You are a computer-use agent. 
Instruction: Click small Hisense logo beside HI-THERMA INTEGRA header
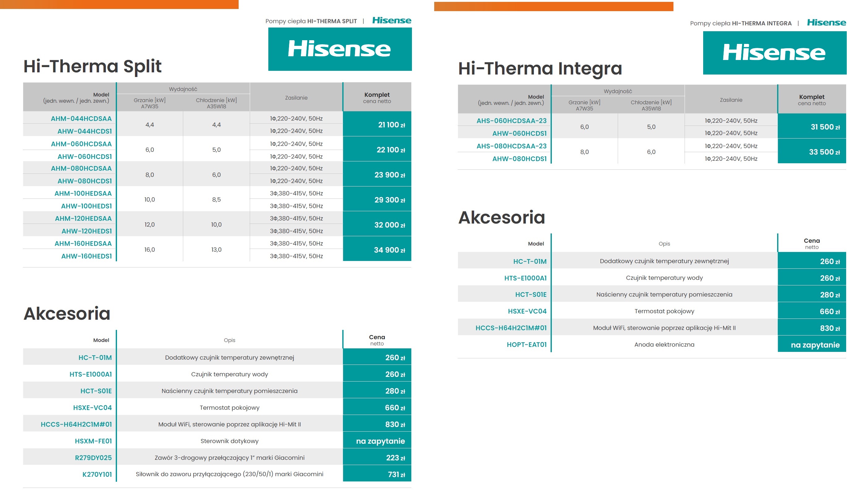826,23
